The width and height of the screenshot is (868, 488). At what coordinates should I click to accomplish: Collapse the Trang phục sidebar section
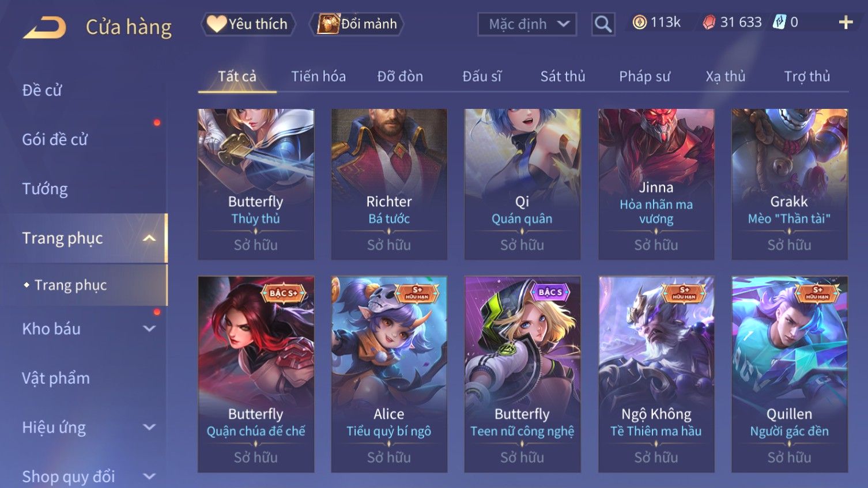[x=149, y=239]
